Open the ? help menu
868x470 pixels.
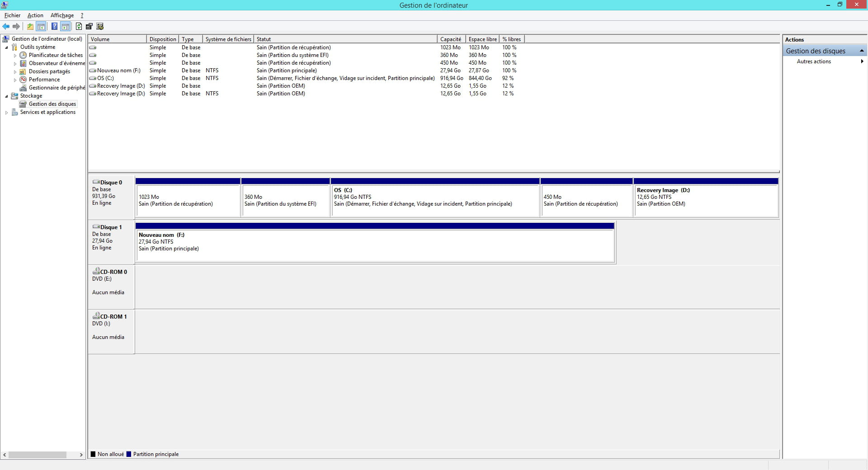click(x=82, y=15)
